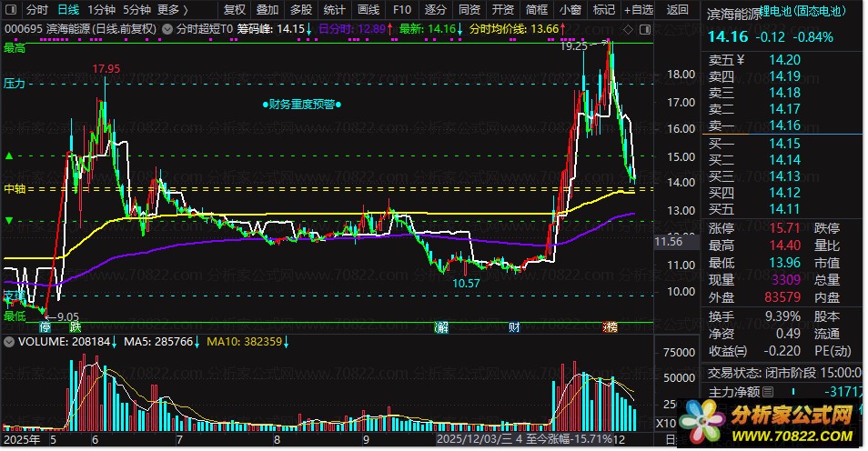Image resolution: width=868 pixels, height=451 pixels.
Task: Toggle the 简框 simple frame view
Action: click(x=537, y=9)
